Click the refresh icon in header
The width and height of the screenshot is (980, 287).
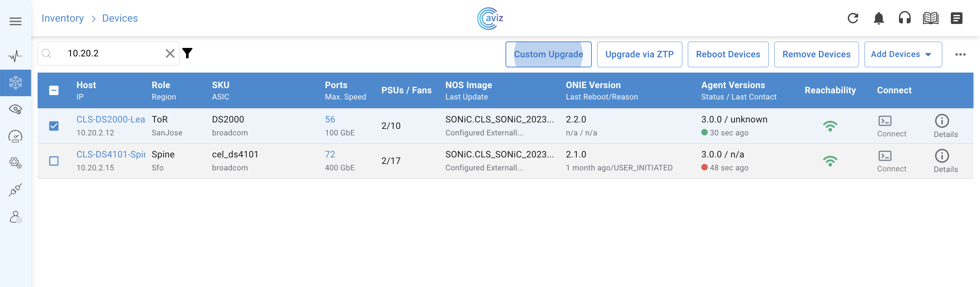(853, 18)
